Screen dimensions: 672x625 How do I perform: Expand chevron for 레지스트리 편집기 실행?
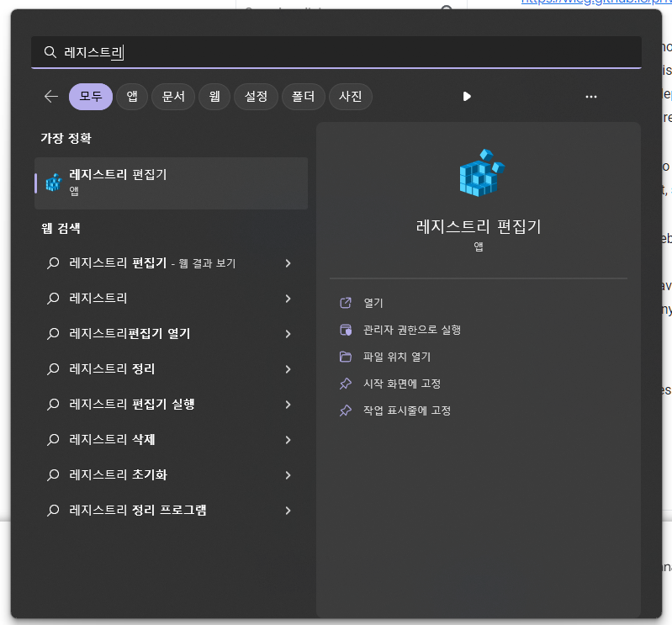(288, 405)
